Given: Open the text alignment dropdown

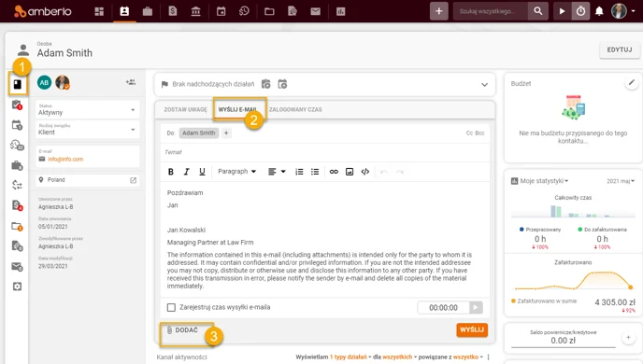Looking at the screenshot, I should click(277, 172).
